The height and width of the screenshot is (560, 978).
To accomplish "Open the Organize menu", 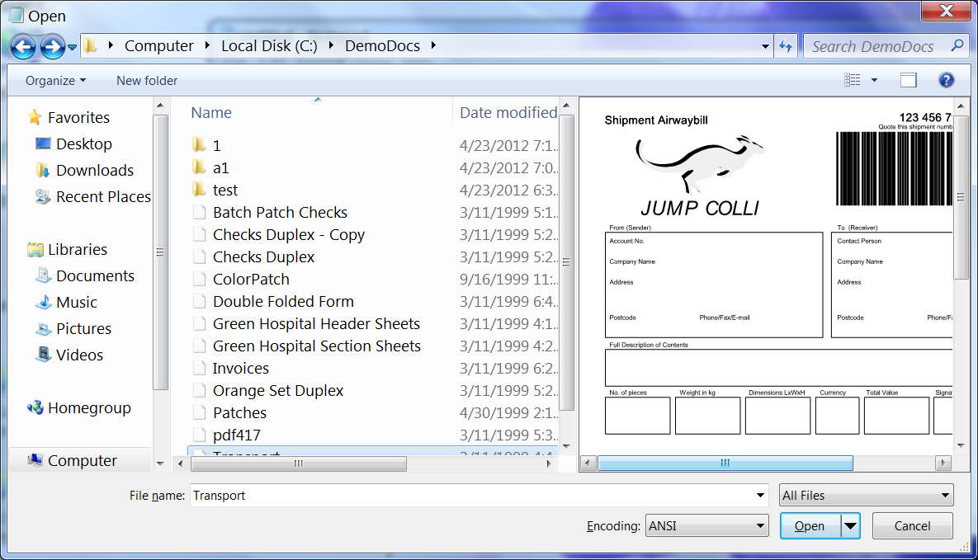I will pyautogui.click(x=54, y=80).
